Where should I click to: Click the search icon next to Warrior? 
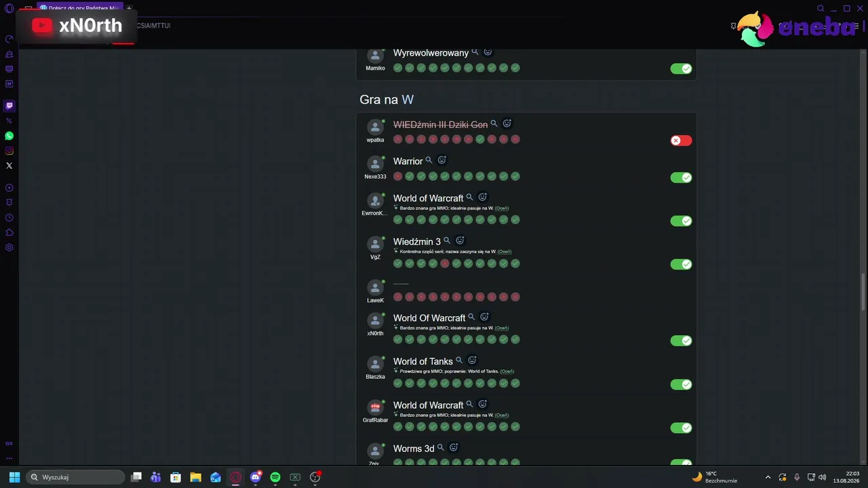tap(429, 161)
